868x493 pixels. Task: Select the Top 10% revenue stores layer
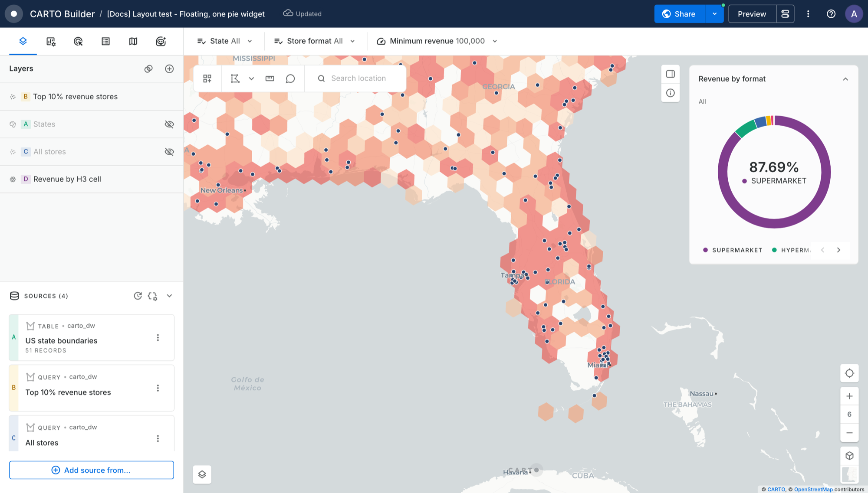[x=92, y=97]
